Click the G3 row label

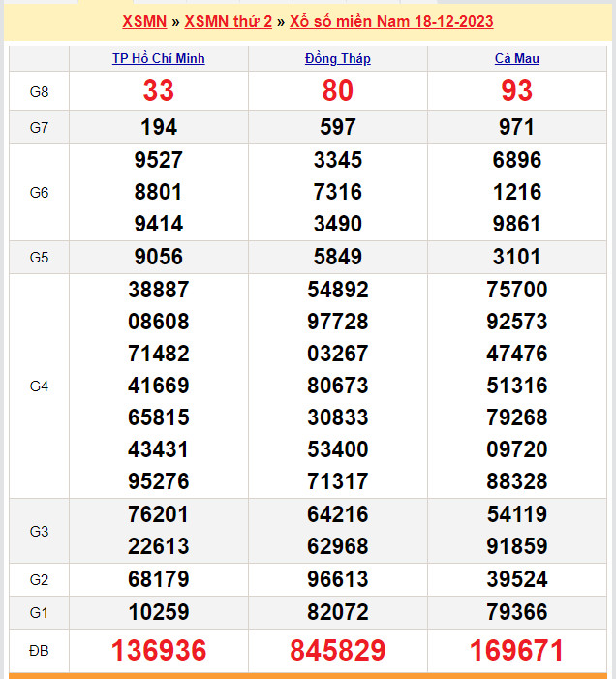coord(39,531)
